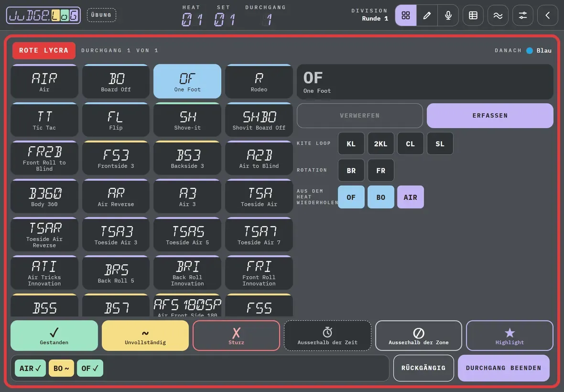Click Verwerfen to discard trick
The image size is (564, 392).
pos(360,115)
